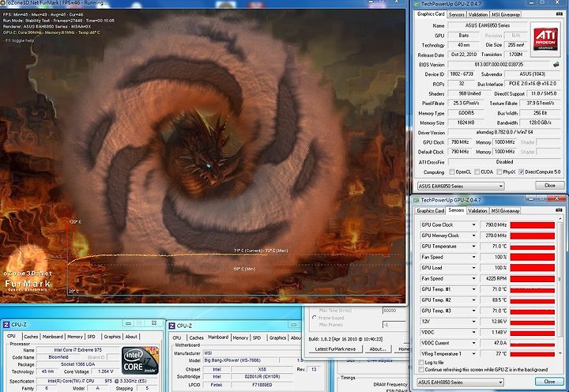This screenshot has height=392, width=569.
Task: Open Validation tab in GPU-Z card-info window
Action: [477, 14]
